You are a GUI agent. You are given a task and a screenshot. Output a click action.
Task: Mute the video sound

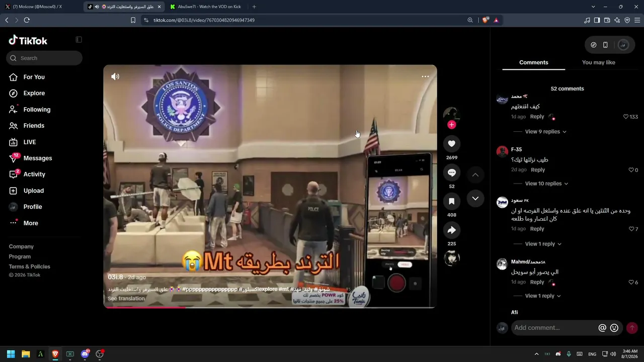pos(115,76)
